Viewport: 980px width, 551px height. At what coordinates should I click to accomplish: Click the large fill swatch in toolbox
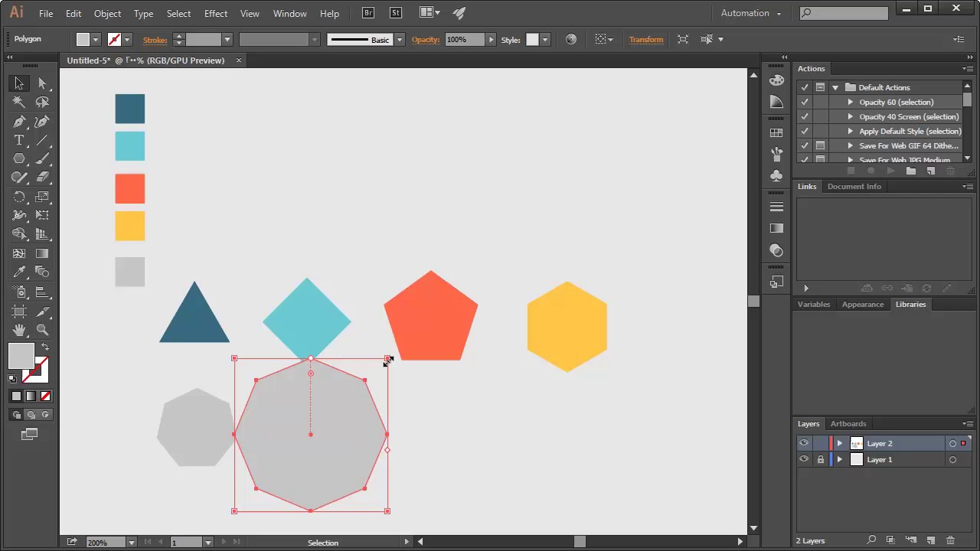point(21,356)
